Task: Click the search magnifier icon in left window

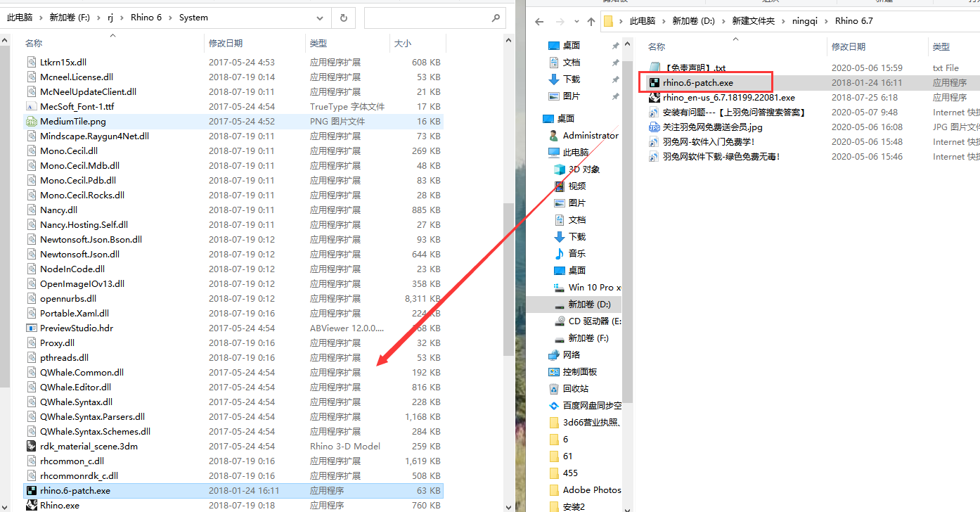Action: 495,18
